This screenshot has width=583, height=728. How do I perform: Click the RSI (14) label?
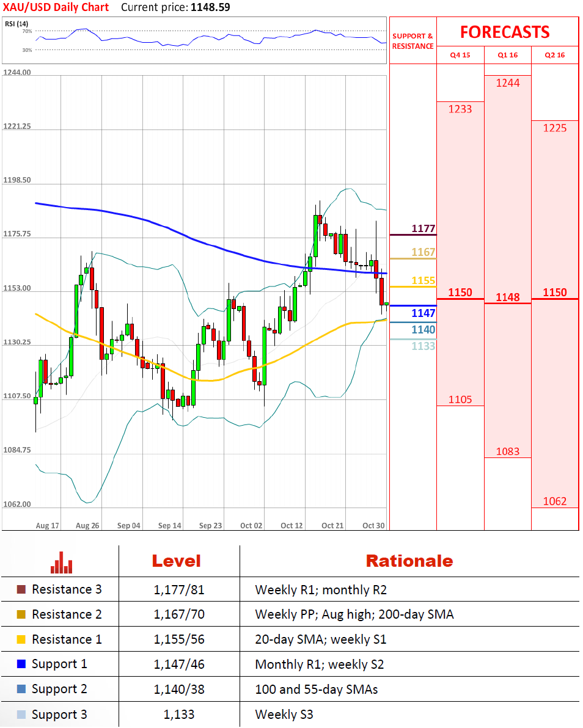click(x=16, y=24)
